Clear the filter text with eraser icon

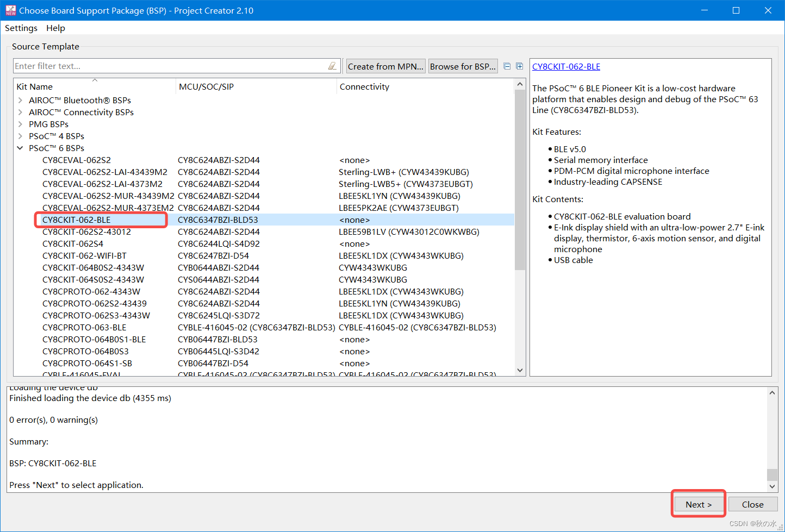(332, 66)
